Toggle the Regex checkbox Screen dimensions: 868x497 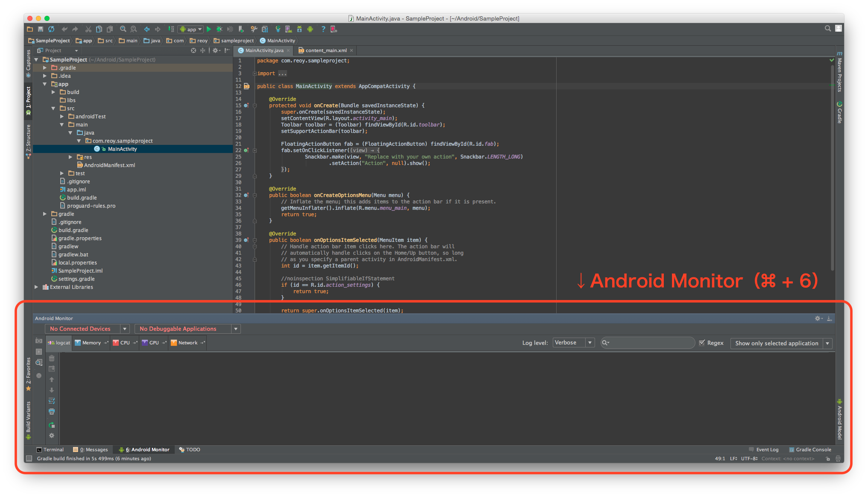click(x=702, y=343)
